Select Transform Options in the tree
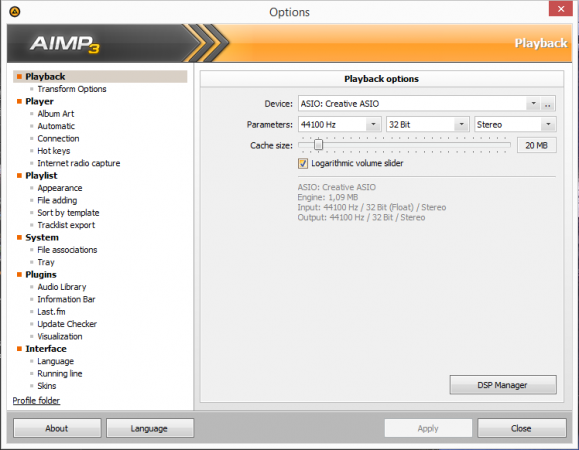 coord(72,89)
